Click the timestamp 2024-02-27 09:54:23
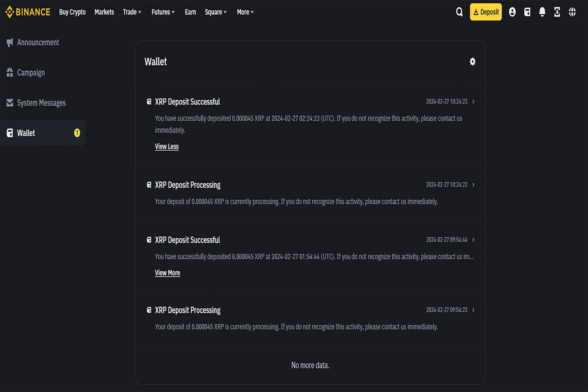 pos(447,310)
